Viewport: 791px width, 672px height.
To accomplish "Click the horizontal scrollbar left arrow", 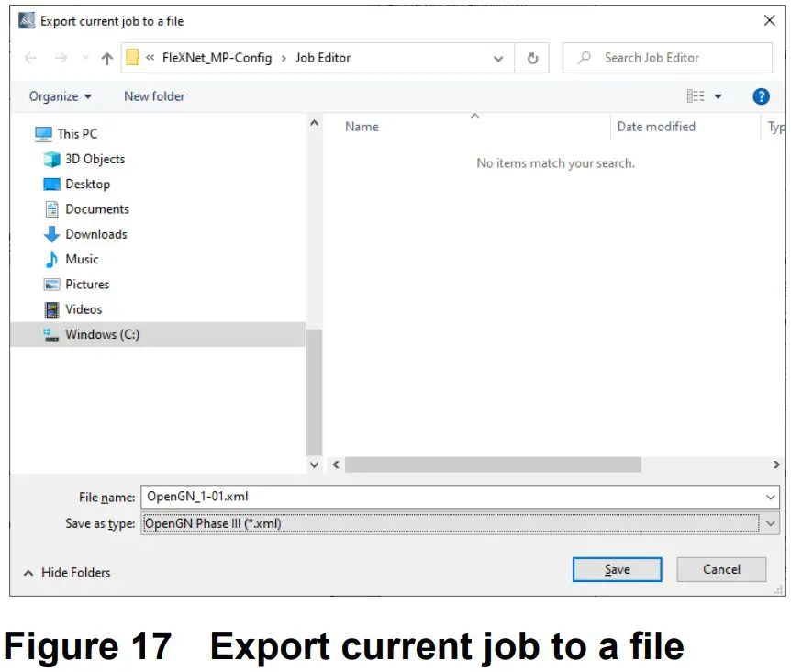I will coord(336,465).
